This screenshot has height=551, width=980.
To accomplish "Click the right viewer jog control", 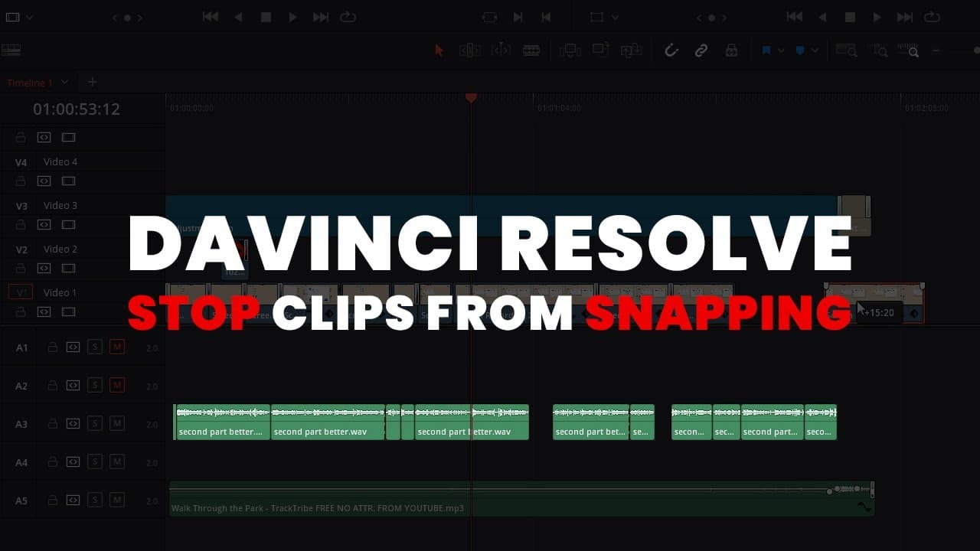I will (711, 17).
